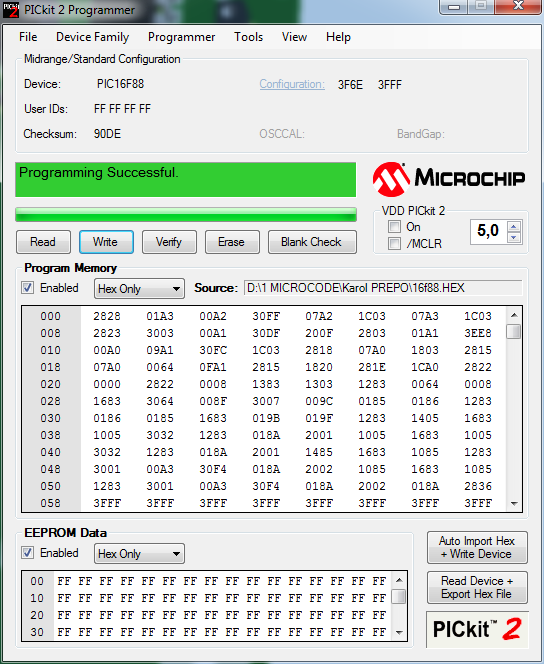Open the File menu

click(x=28, y=37)
